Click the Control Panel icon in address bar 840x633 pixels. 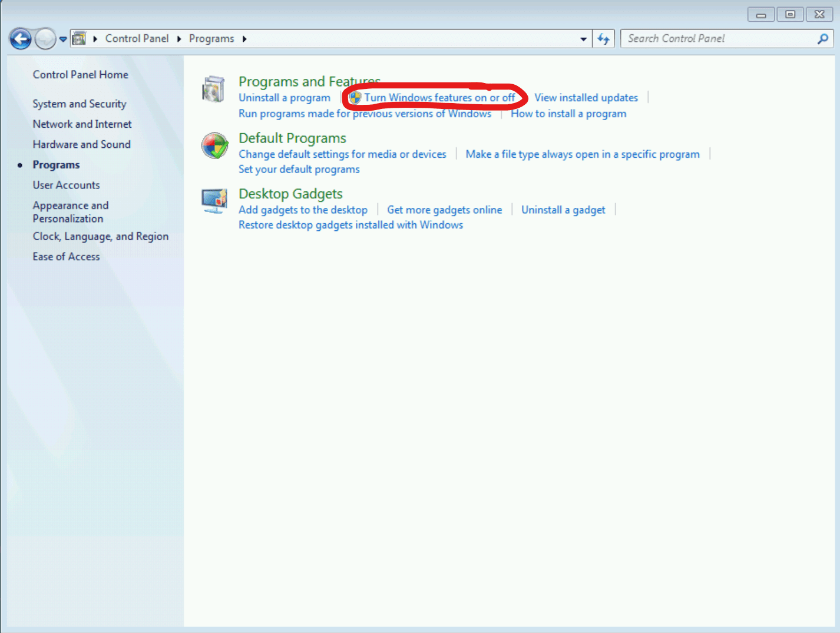[x=79, y=39]
